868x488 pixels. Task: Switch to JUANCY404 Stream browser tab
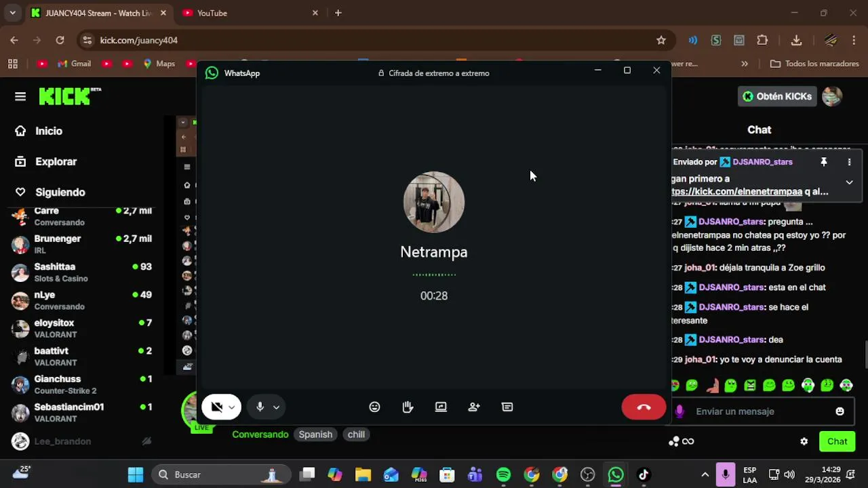click(x=99, y=13)
